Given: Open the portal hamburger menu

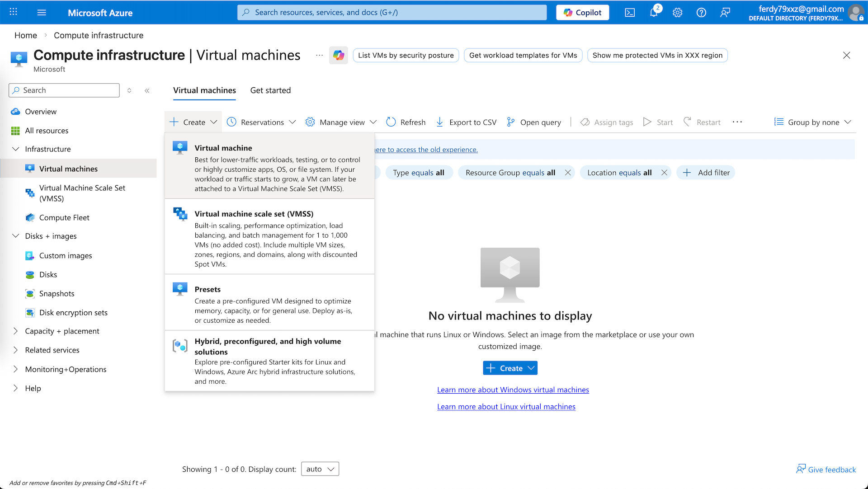Looking at the screenshot, I should tap(42, 13).
